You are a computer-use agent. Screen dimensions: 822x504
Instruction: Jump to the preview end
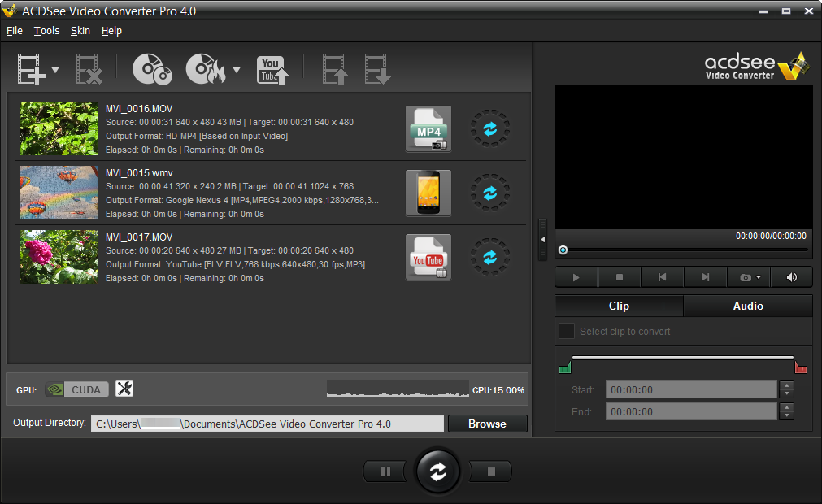point(706,277)
